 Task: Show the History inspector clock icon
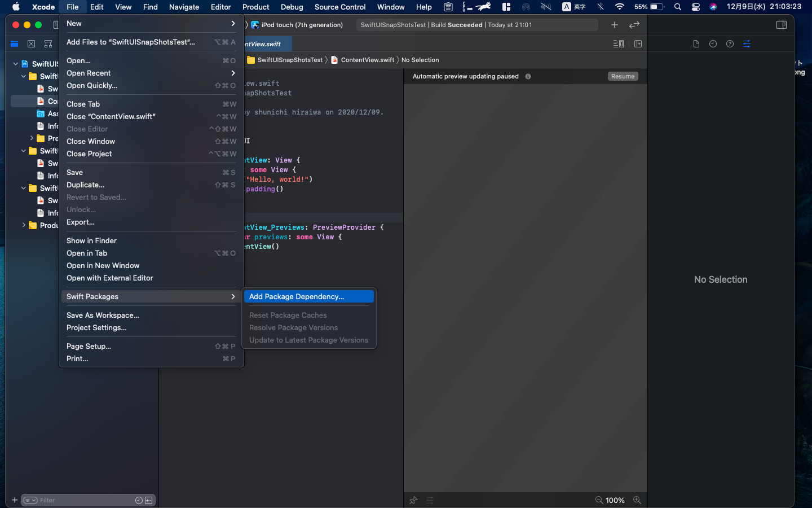(x=713, y=44)
